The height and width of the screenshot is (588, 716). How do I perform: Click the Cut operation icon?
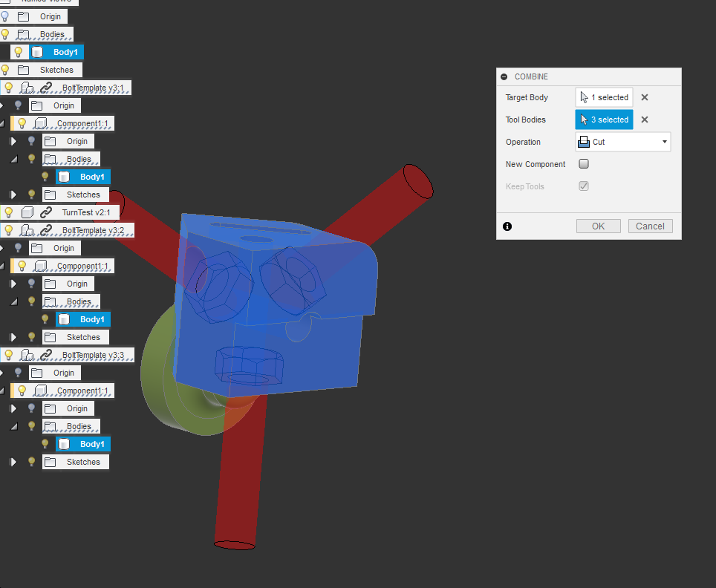pyautogui.click(x=584, y=142)
